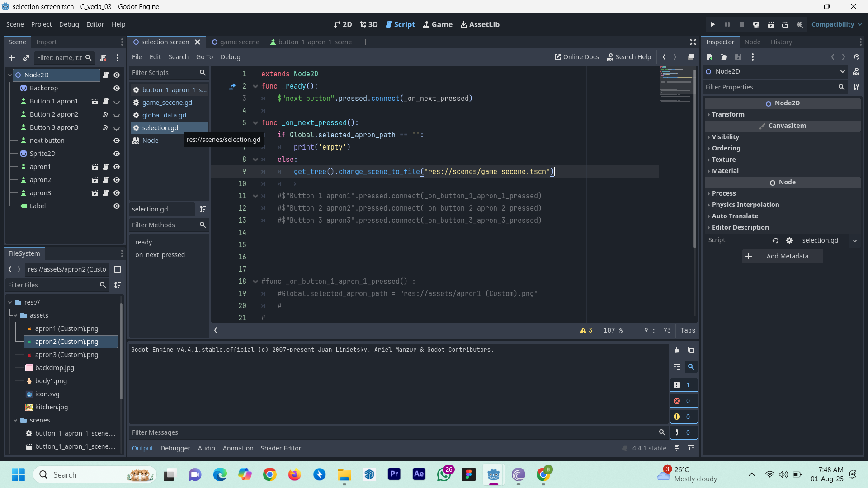Toggle distraction free mode icon
868x488 pixels.
click(x=693, y=42)
